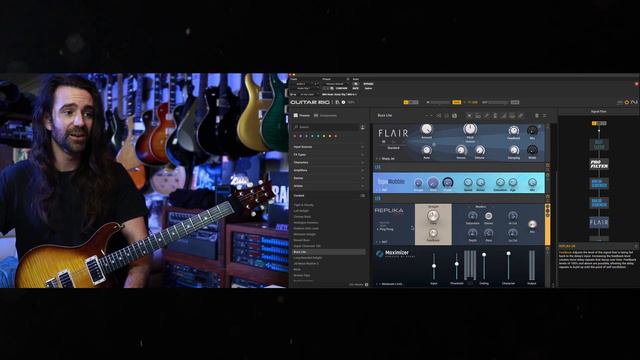Click the Guitar Rig logo

[x=310, y=102]
